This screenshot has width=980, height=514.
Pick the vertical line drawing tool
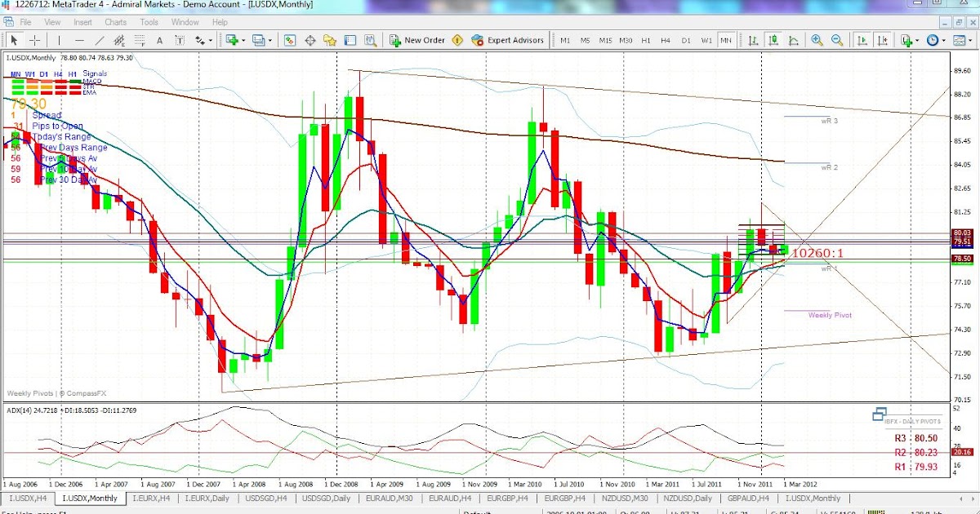click(59, 40)
